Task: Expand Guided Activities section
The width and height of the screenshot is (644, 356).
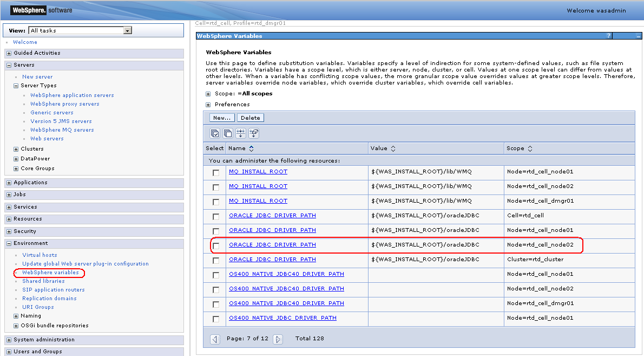Action: click(x=9, y=53)
